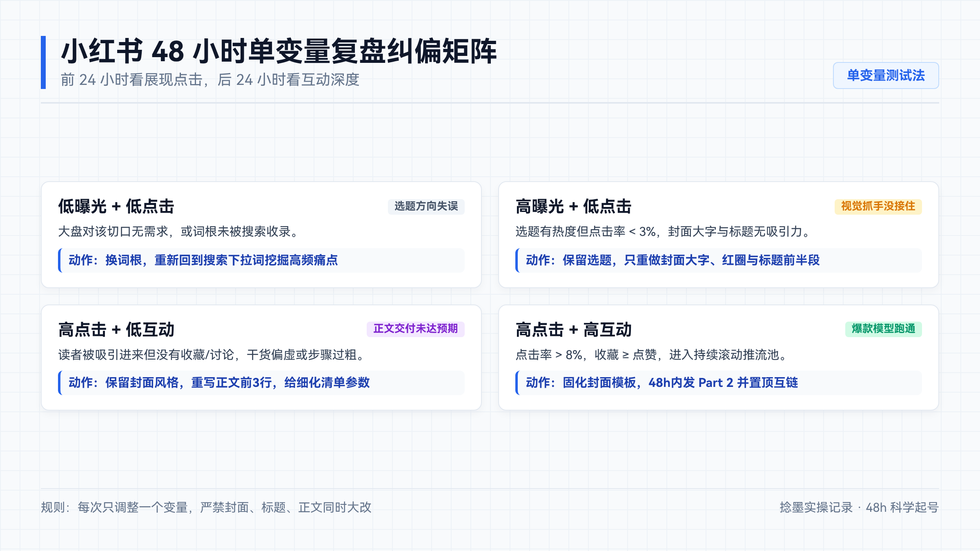Screen dimensions: 980x551
Task: Click the 低曝光 + 低点击 card heading
Action: tap(116, 206)
